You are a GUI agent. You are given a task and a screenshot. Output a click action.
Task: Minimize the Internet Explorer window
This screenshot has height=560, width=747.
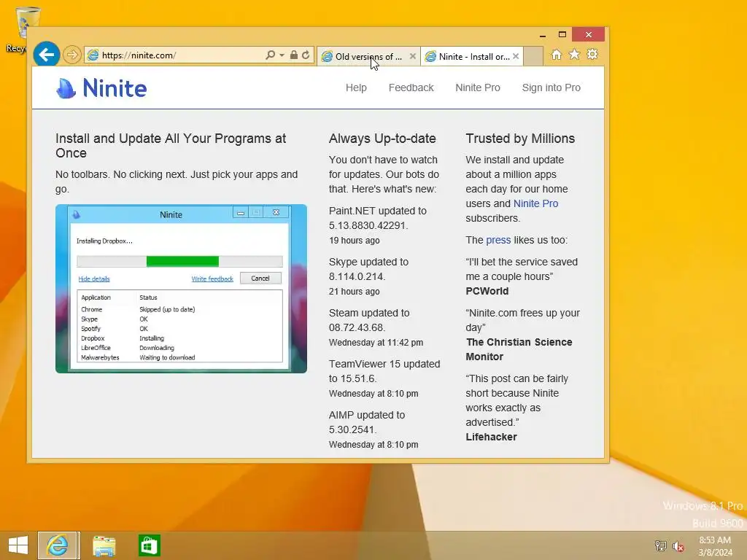(x=542, y=35)
